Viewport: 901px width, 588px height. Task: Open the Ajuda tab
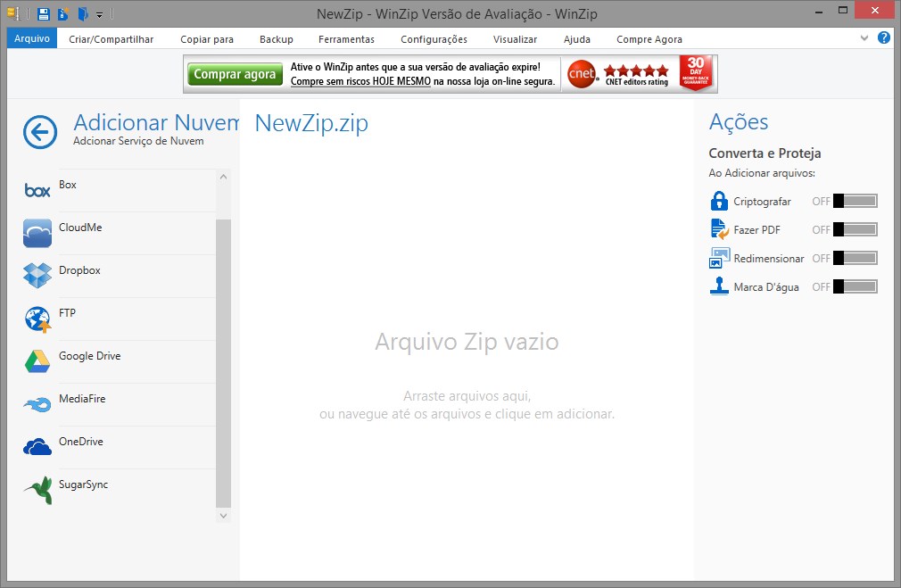click(x=577, y=39)
